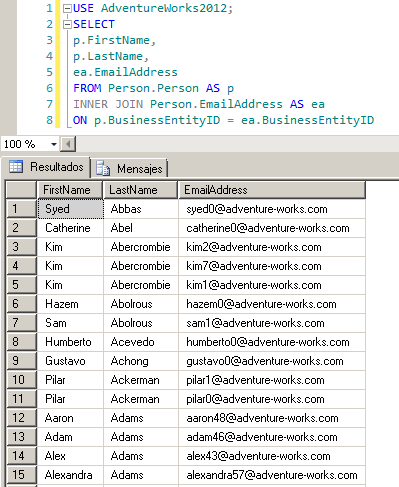Click cell 'hazem0@adventure-works.com'

click(272, 304)
